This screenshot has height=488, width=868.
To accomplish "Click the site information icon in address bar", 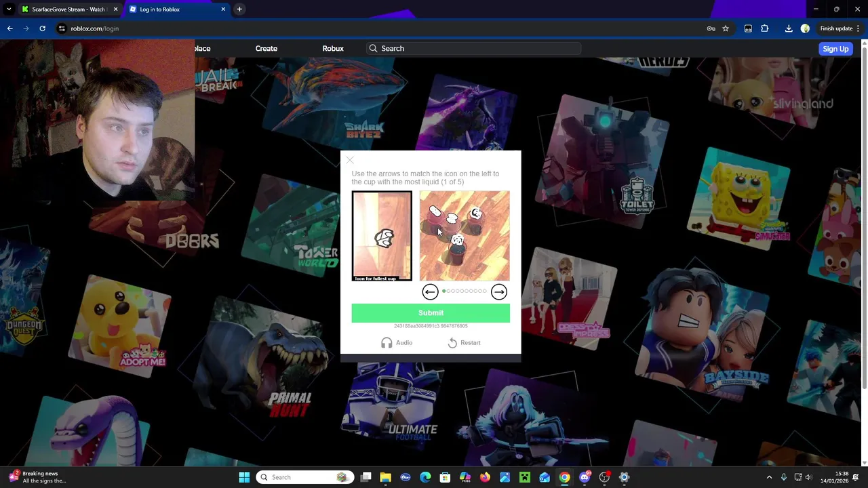I will click(x=62, y=28).
